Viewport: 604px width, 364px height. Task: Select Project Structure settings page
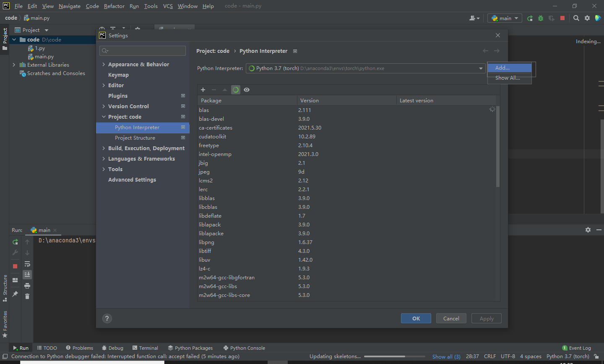135,138
